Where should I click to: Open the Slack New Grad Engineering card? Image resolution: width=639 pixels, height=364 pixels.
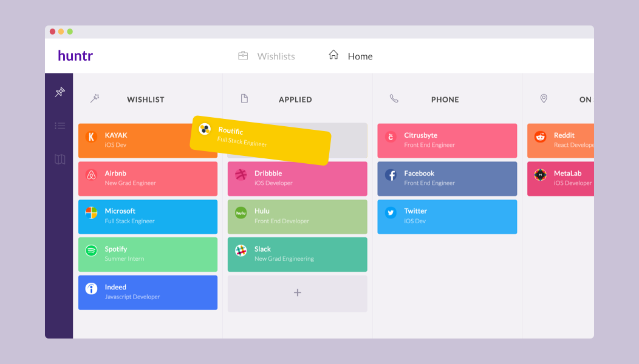[298, 254]
